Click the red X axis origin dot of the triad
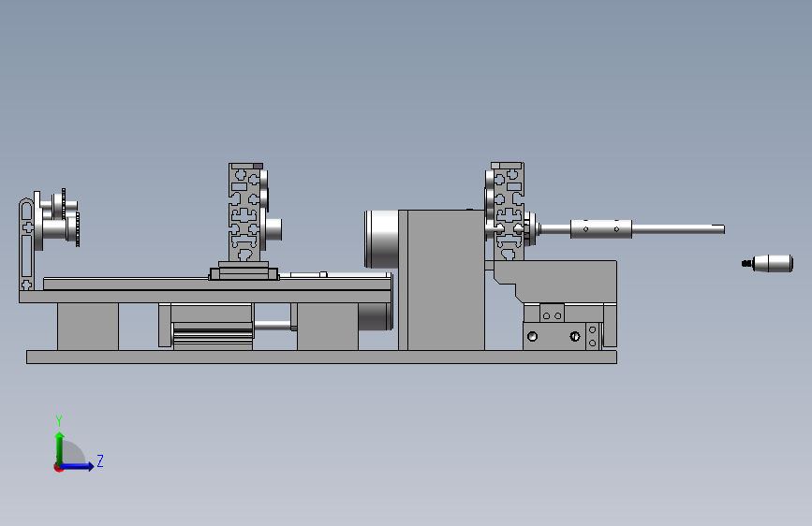The height and width of the screenshot is (526, 812). point(58,468)
